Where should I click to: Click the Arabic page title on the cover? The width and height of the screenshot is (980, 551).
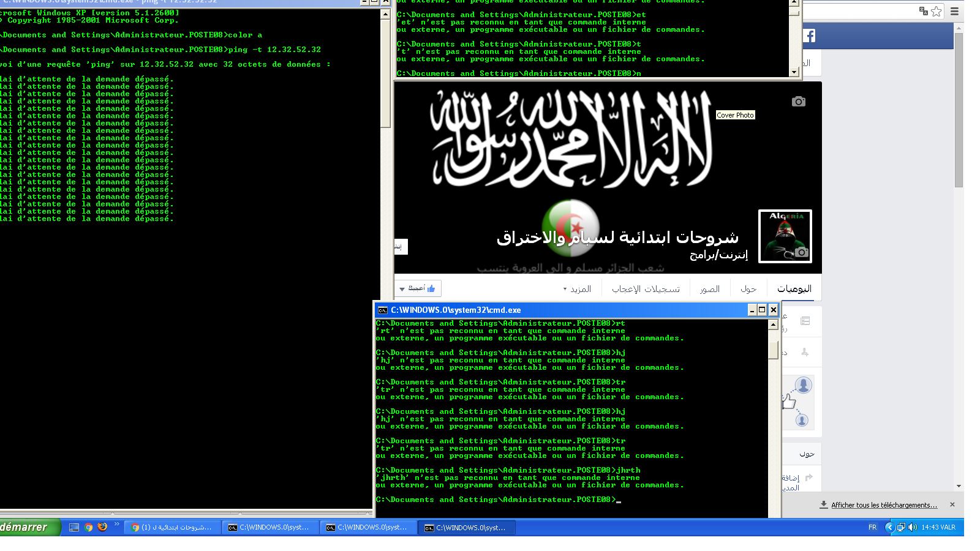(x=617, y=238)
